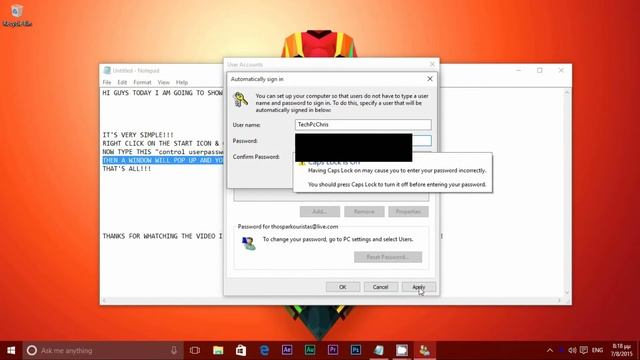This screenshot has width=640, height=360.
Task: Open Adobe After Effects from the taskbar
Action: (287, 350)
